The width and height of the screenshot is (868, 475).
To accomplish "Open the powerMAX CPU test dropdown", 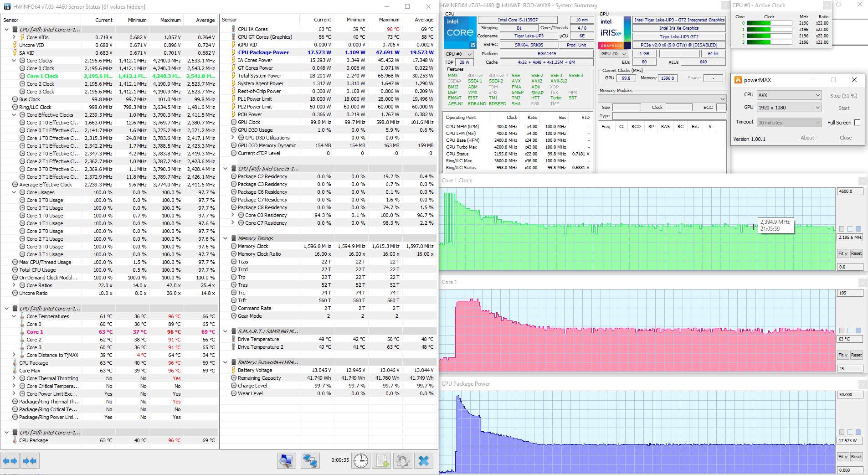I will click(x=789, y=95).
